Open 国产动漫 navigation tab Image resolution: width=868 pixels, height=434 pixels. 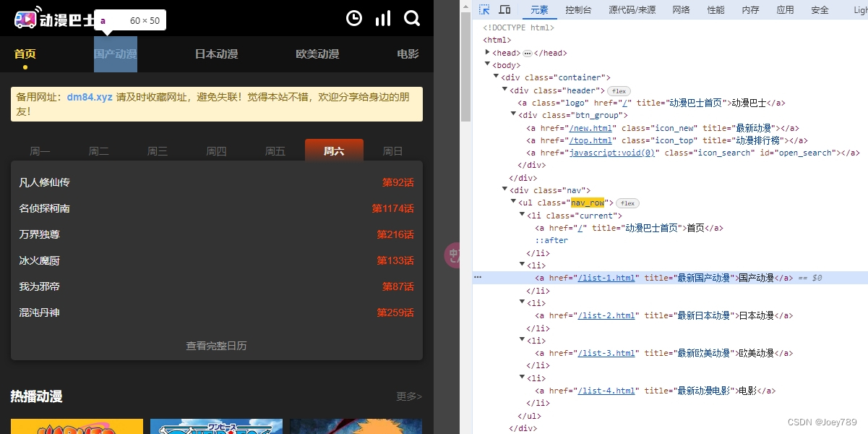coord(116,54)
